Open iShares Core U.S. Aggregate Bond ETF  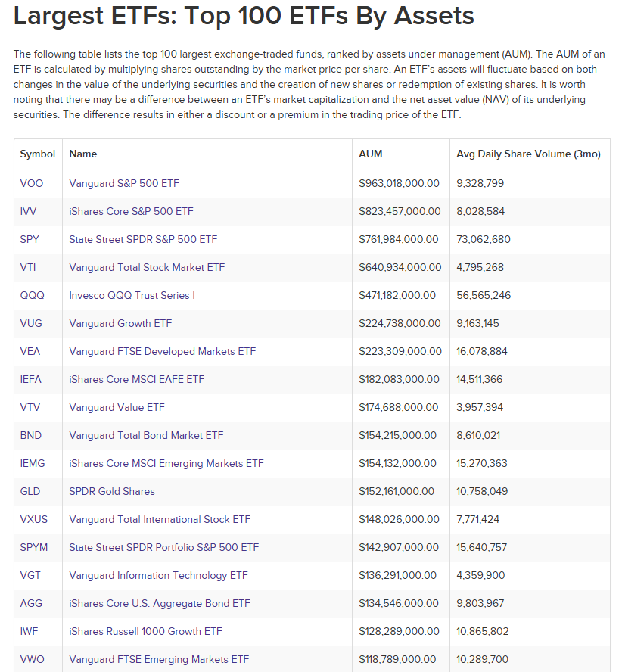160,603
